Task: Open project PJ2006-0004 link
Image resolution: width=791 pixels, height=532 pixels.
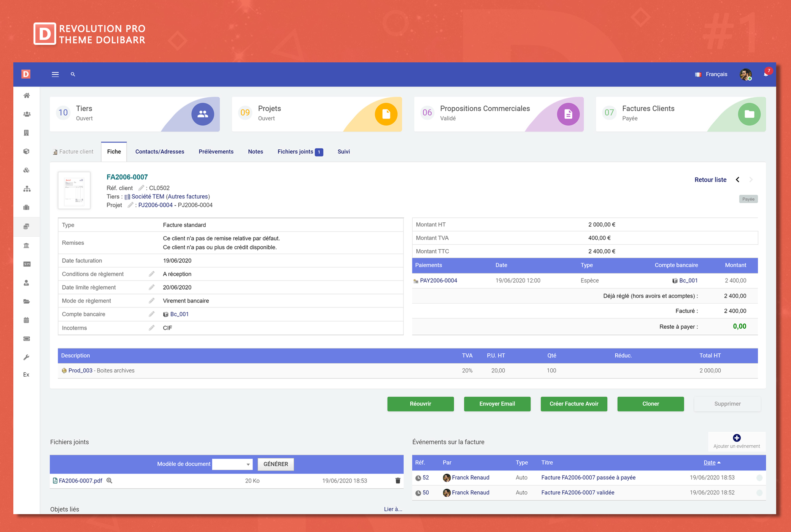Action: click(156, 205)
